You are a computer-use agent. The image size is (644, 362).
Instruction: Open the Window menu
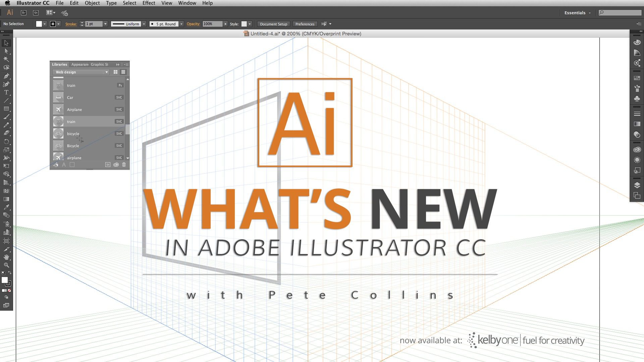click(x=187, y=3)
